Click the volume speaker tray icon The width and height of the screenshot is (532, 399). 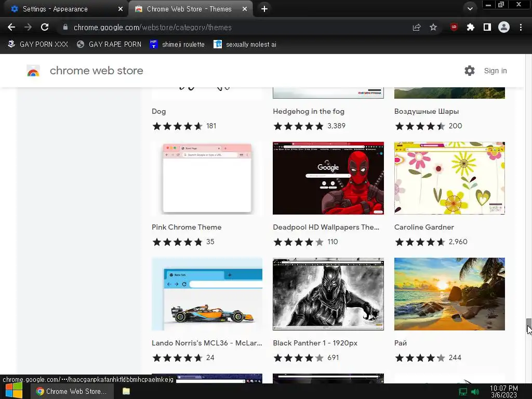475,392
